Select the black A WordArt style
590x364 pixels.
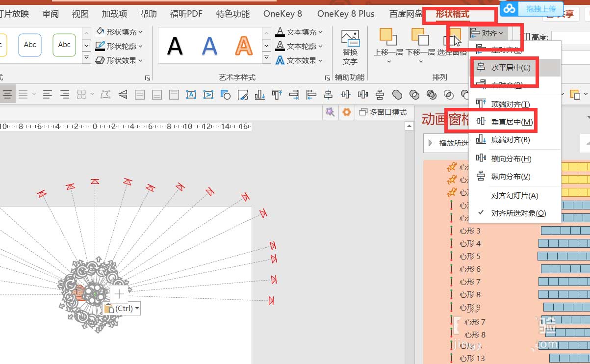(x=175, y=46)
